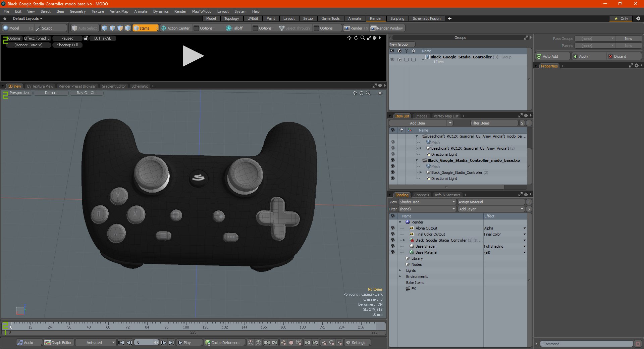This screenshot has height=349, width=644.
Task: Open the Texture menu
Action: pos(98,11)
